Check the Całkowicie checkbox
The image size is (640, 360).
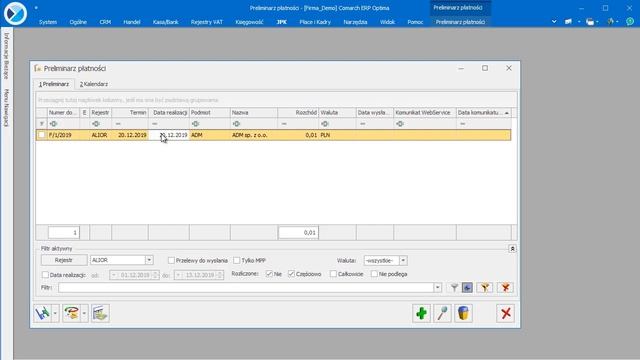point(333,274)
